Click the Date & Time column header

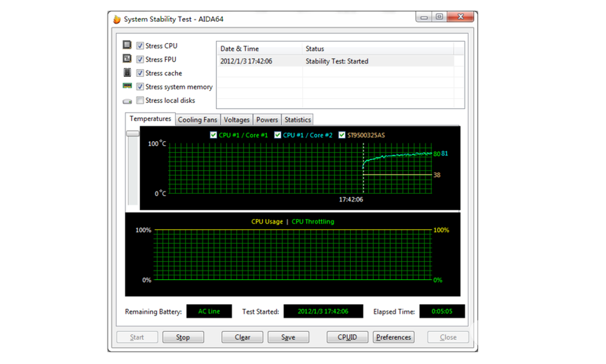pyautogui.click(x=259, y=48)
